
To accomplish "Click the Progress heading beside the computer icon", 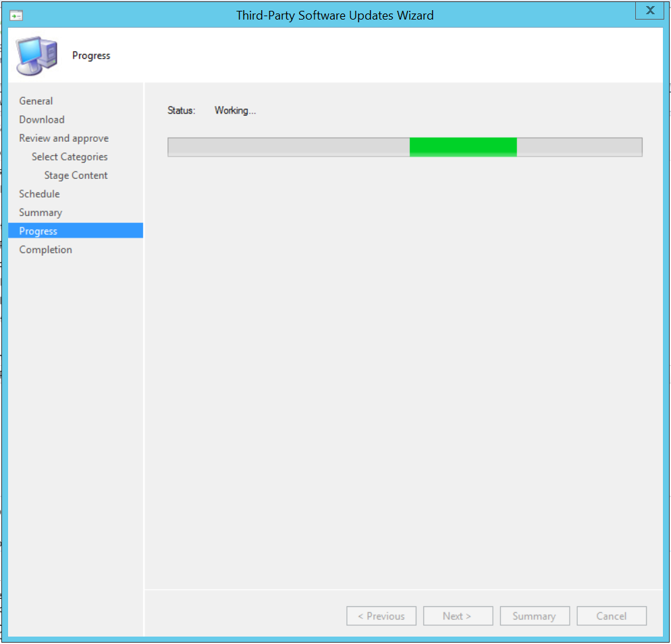I will 91,55.
